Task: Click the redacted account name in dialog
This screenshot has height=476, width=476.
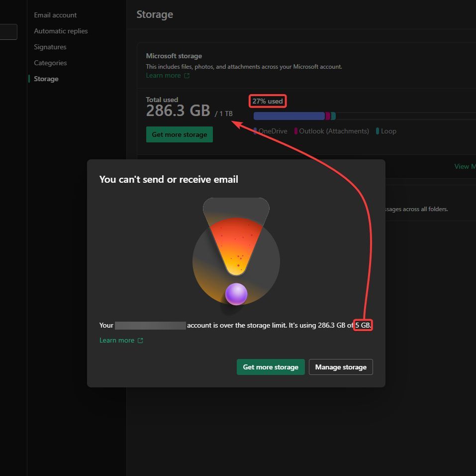Action: pos(150,325)
